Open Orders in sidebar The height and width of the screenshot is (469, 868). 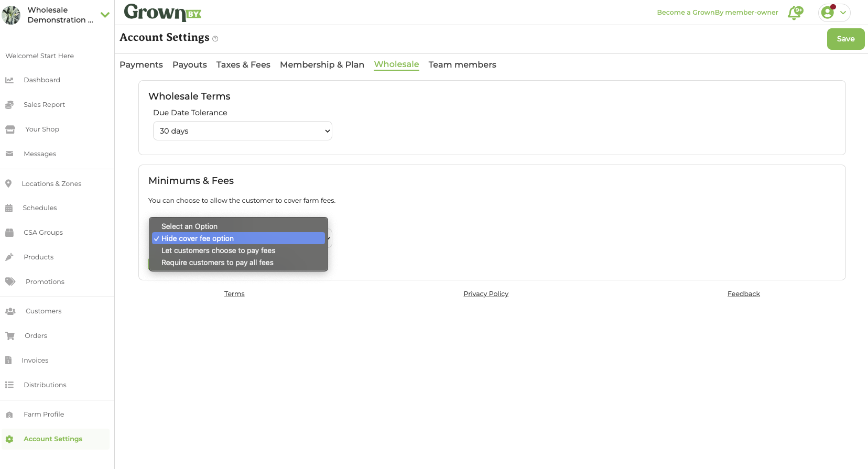[36, 336]
